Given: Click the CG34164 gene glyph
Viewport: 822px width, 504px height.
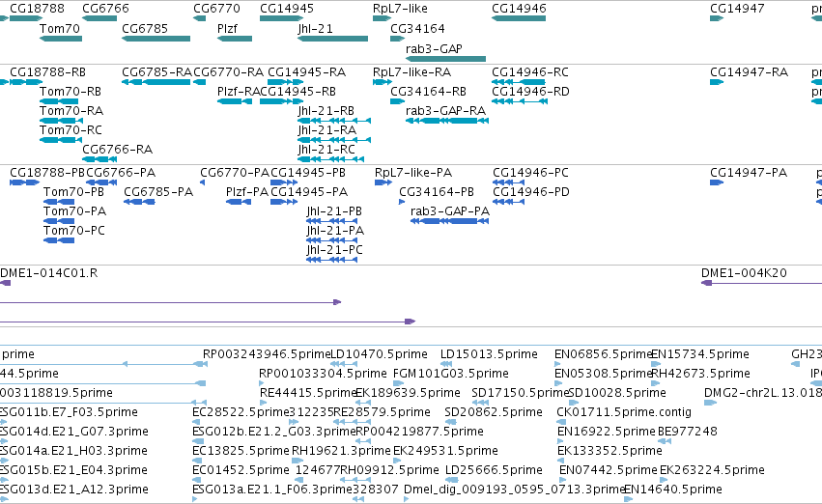Looking at the screenshot, I should tap(397, 39).
